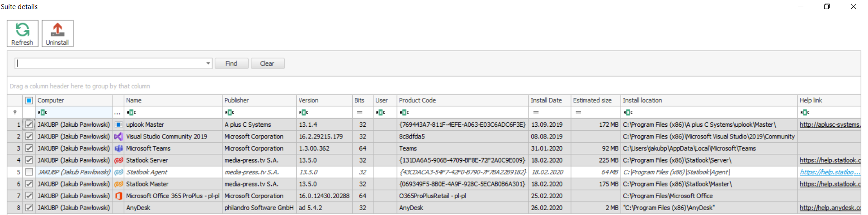868x215 pixels.
Task: Click the Uninstall toolbar button
Action: tap(57, 33)
